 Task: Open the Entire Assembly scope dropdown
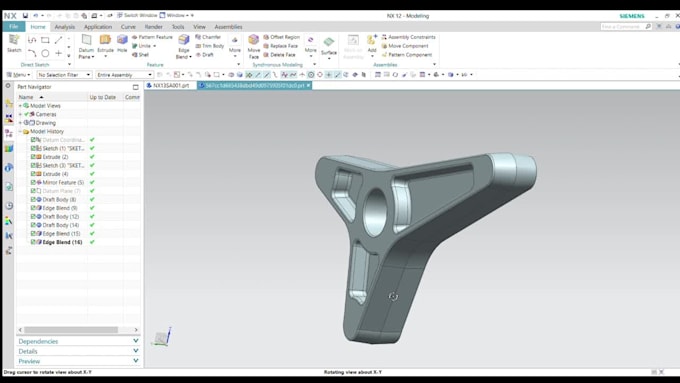coord(124,75)
